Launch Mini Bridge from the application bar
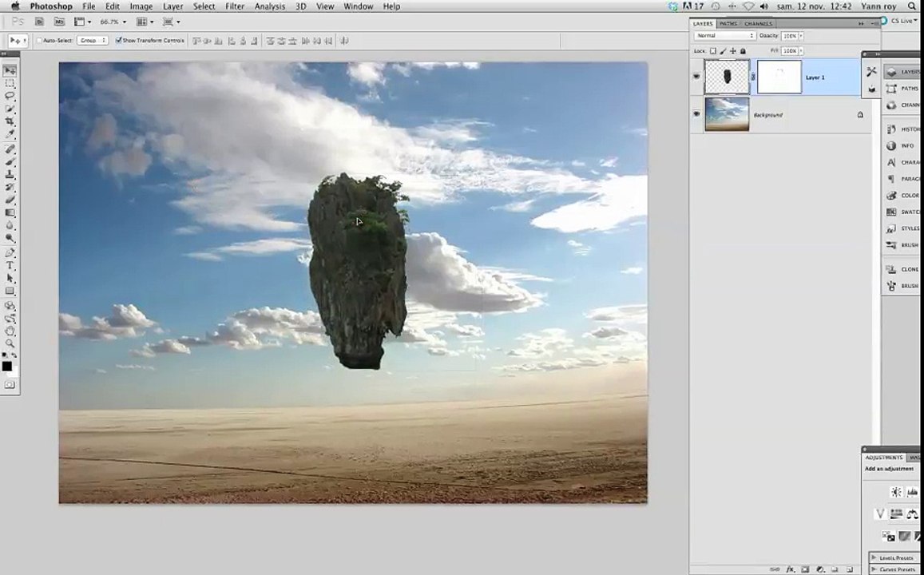Viewport: 924px width, 575px height. pos(59,22)
